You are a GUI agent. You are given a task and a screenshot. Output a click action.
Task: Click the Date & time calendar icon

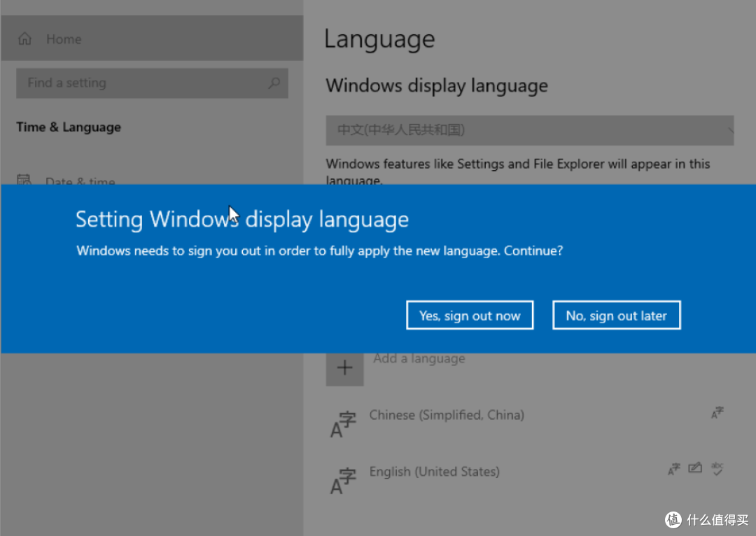pos(24,179)
